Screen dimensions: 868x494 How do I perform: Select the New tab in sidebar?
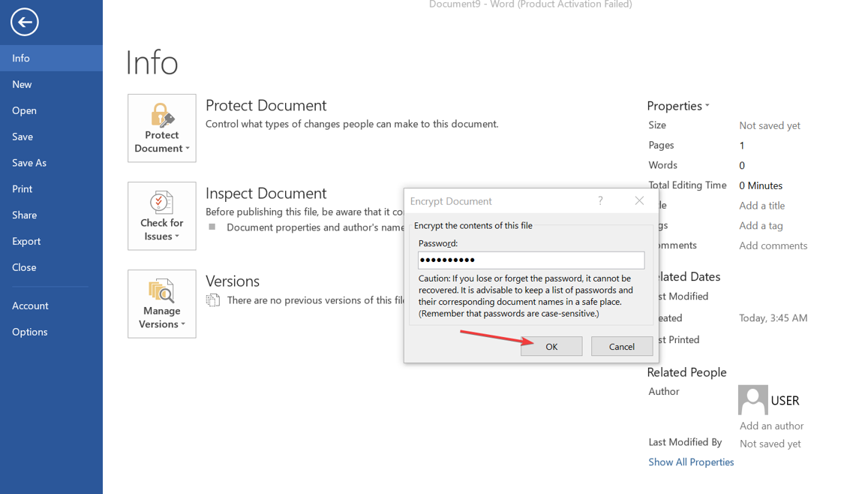tap(22, 84)
